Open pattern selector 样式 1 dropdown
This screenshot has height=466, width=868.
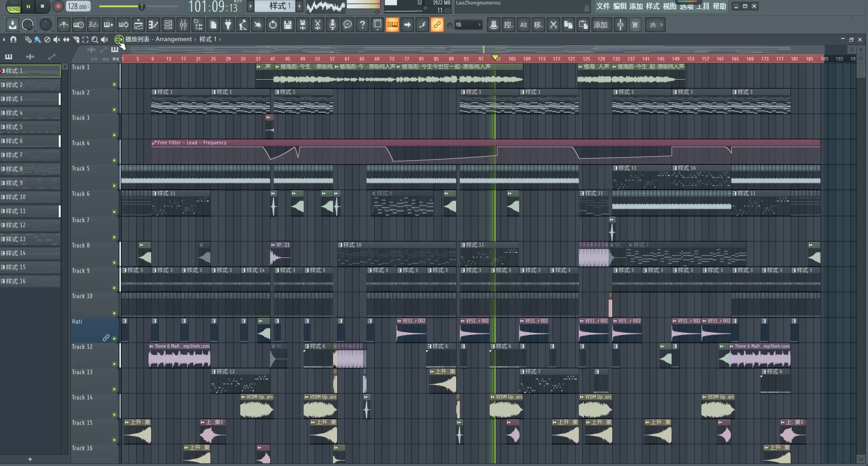pyautogui.click(x=275, y=6)
